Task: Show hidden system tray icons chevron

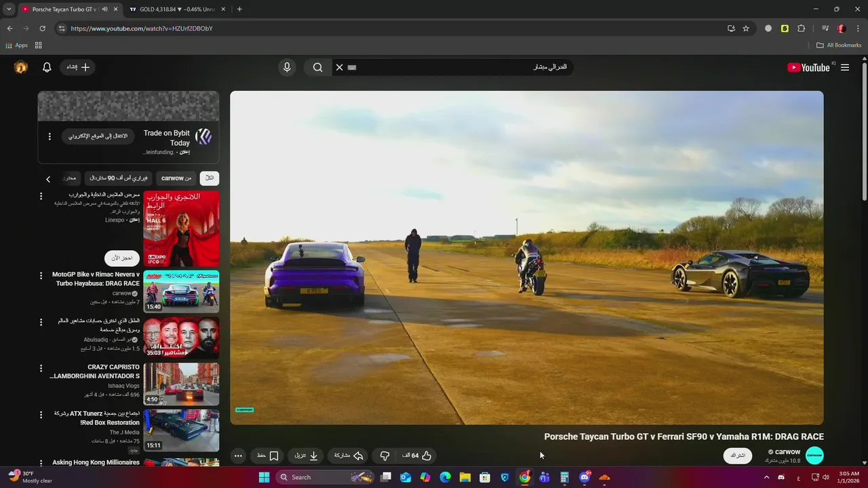Action: coord(767,477)
